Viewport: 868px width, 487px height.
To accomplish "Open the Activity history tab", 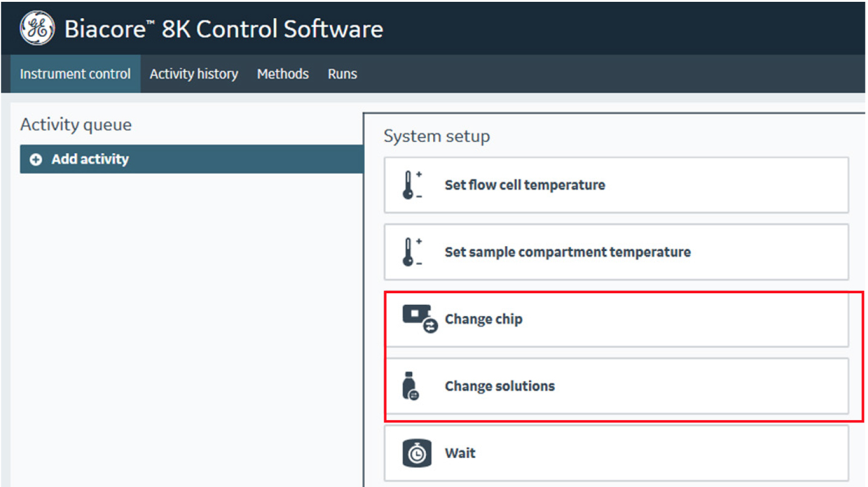I will tap(194, 74).
